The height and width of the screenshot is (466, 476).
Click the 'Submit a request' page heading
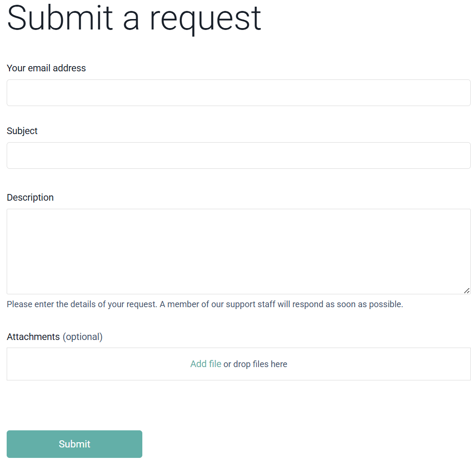(x=134, y=18)
